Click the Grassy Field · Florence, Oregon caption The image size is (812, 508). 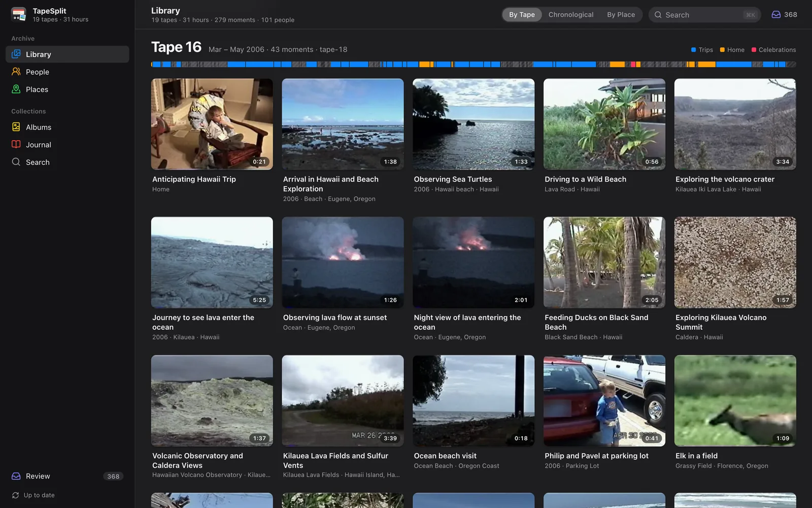point(722,466)
